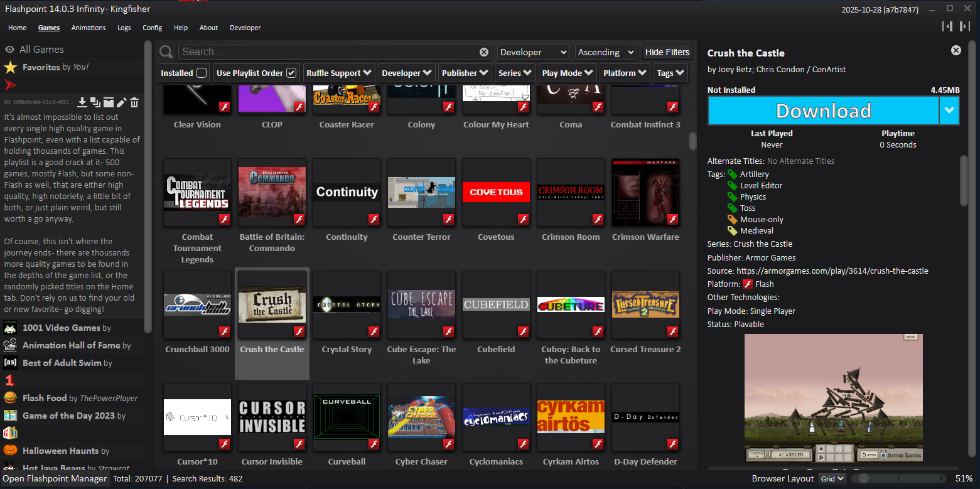Click the Flash platform icon in details
Image resolution: width=980 pixels, height=489 pixels.
pyautogui.click(x=748, y=284)
